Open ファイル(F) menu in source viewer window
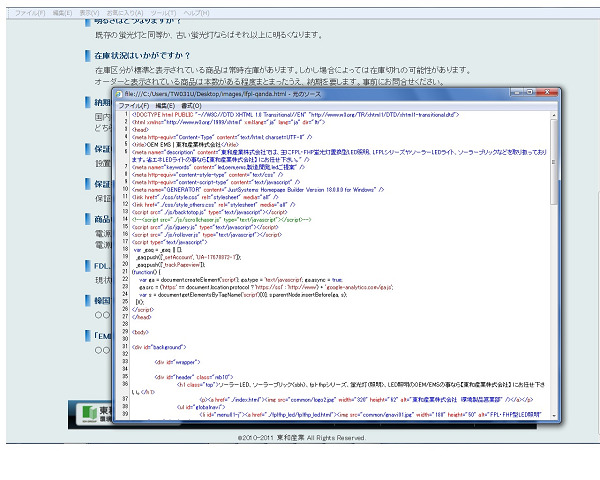This screenshot has height=480, width=600. point(134,106)
